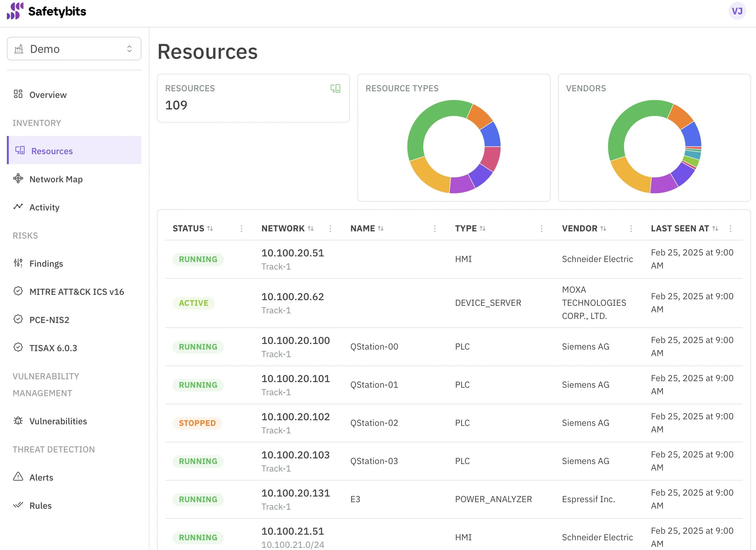Open resource 10.100.20.100

pyautogui.click(x=295, y=340)
